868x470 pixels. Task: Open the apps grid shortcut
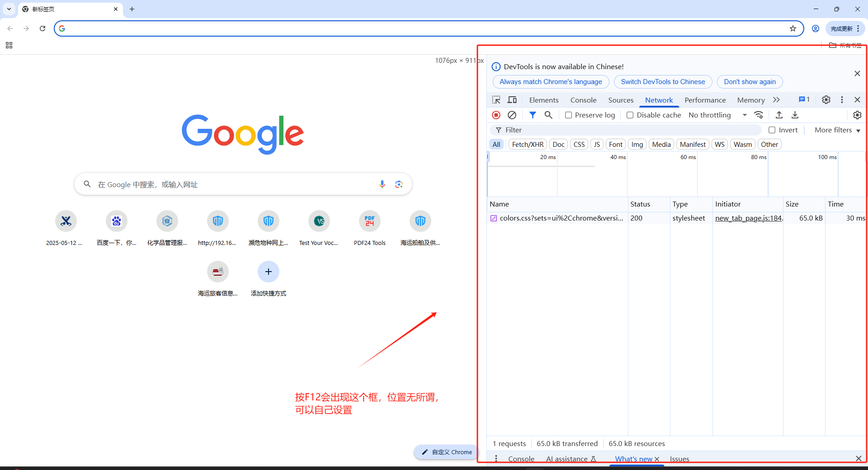[9, 45]
